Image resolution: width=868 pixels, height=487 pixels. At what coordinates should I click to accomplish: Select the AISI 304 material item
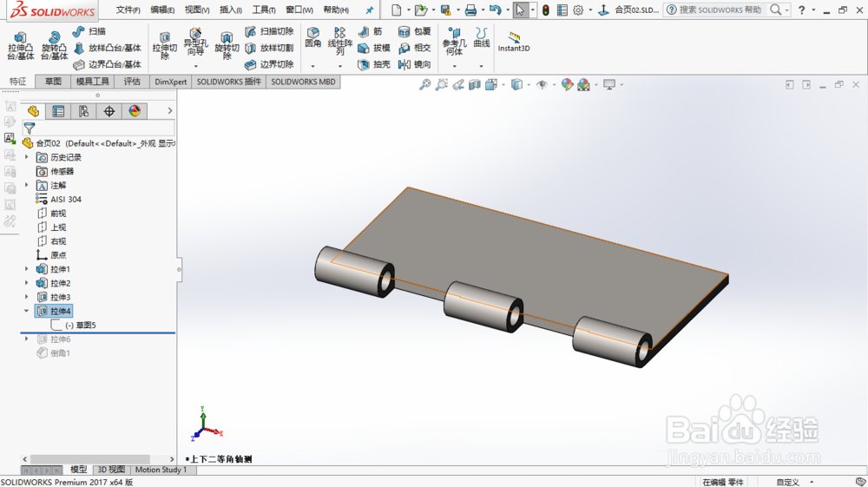[x=59, y=200]
